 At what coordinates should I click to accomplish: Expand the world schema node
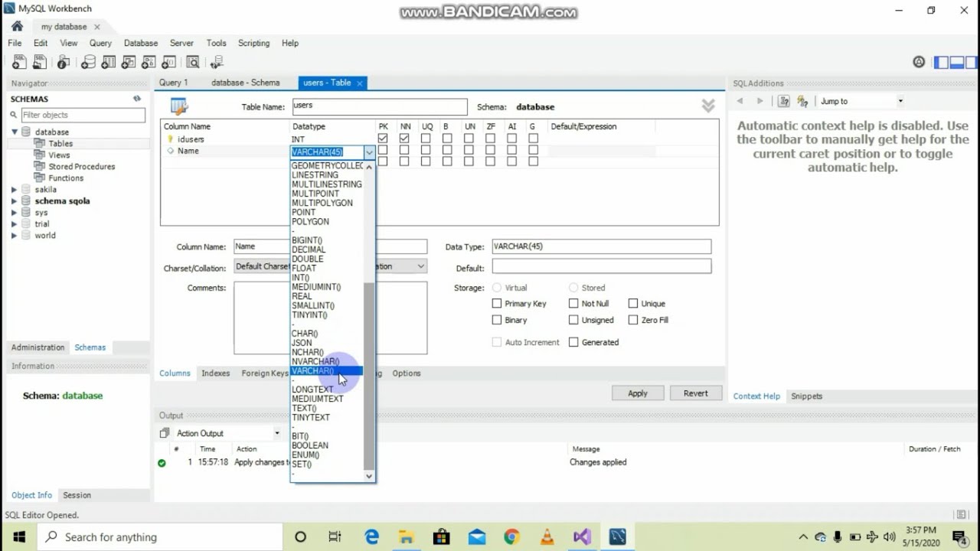[x=14, y=235]
